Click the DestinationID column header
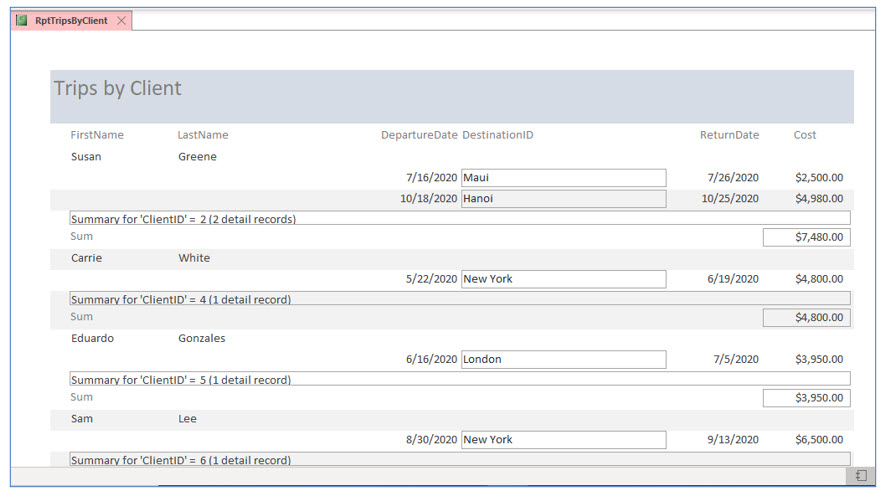This screenshot has width=882, height=492. click(498, 135)
